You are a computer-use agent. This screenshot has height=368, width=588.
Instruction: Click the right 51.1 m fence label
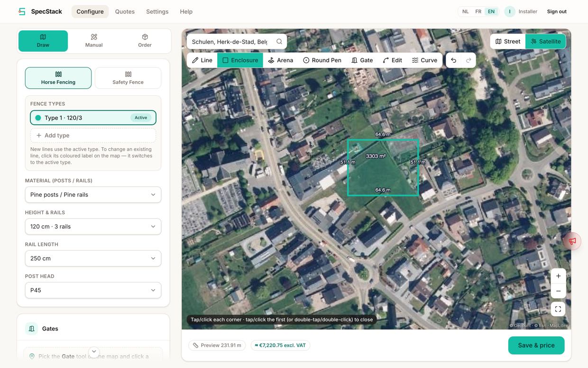418,162
